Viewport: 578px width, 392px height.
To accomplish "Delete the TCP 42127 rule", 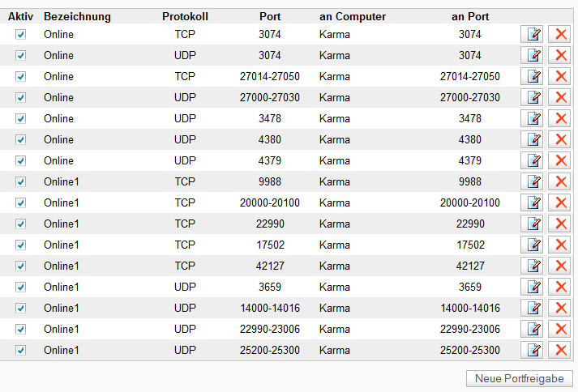I will click(x=559, y=266).
